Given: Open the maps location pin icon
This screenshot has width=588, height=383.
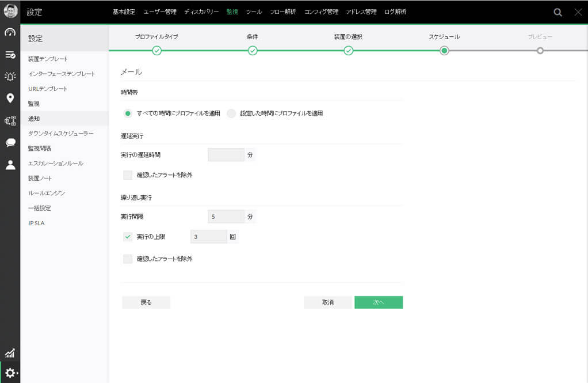Looking at the screenshot, I should click(x=10, y=98).
